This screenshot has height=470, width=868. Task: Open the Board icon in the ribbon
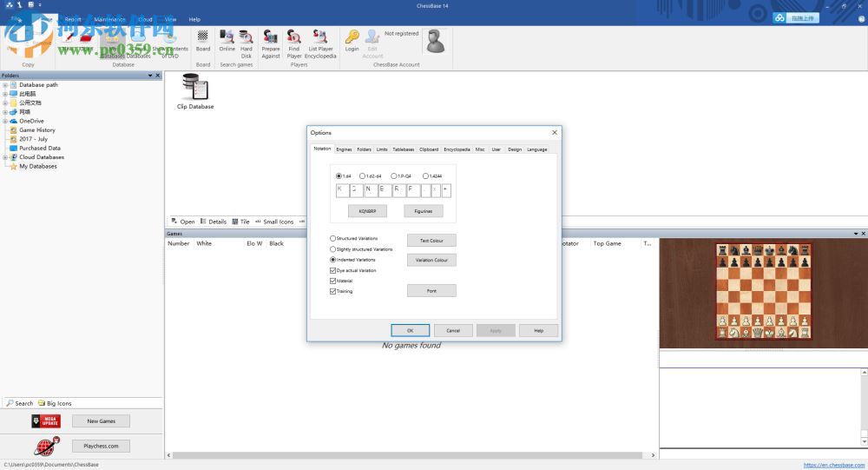pos(202,42)
